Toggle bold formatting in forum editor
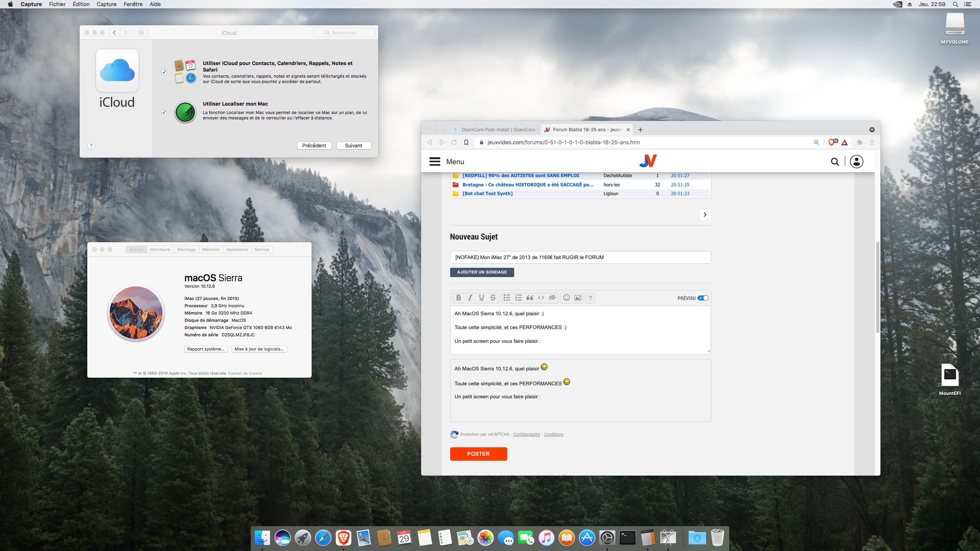 (458, 298)
